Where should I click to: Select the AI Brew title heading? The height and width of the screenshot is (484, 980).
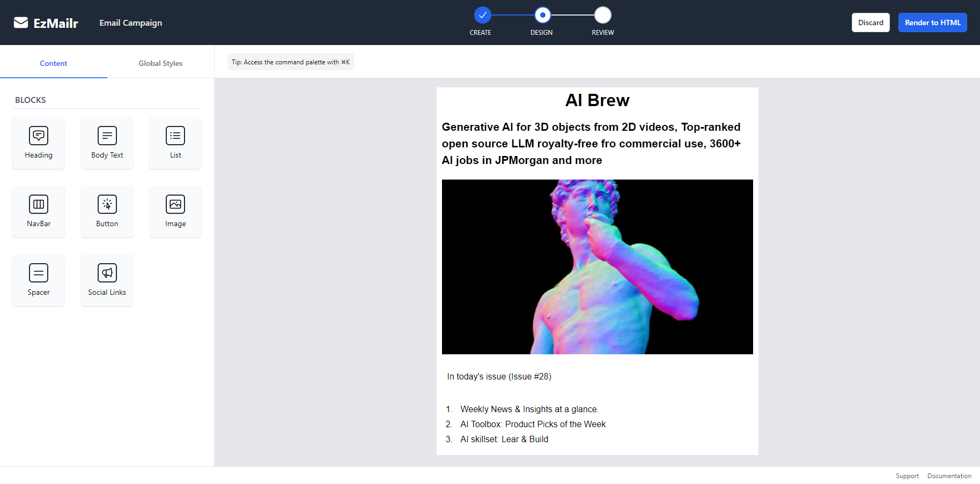597,100
